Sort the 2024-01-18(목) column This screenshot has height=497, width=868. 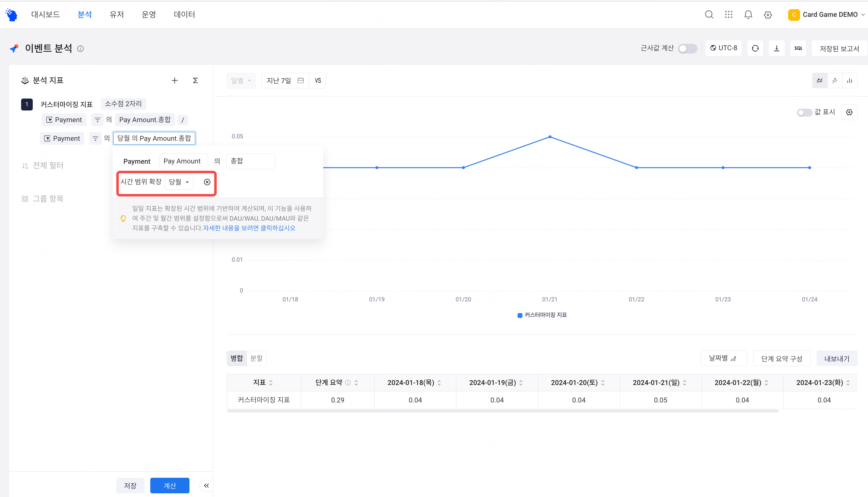[439, 383]
